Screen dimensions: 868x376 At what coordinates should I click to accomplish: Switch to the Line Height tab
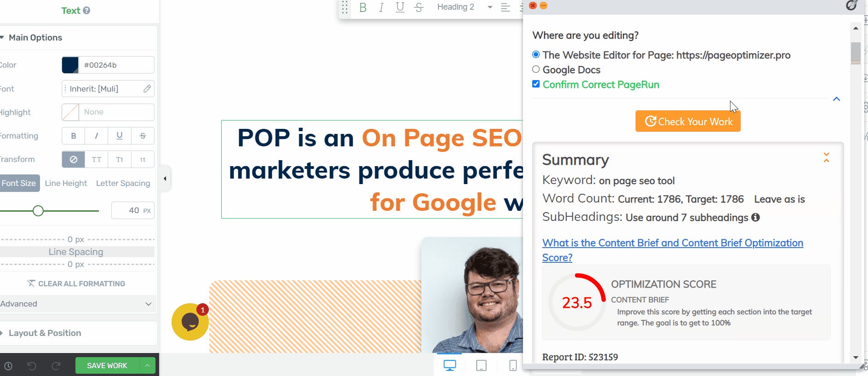point(66,183)
